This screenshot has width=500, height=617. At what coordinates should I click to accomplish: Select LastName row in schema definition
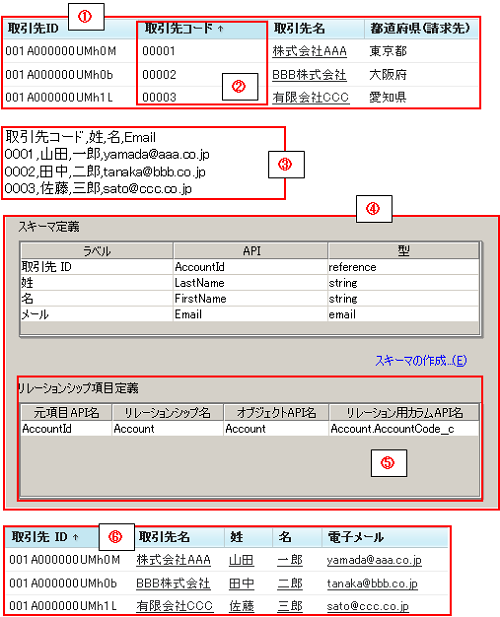pyautogui.click(x=250, y=283)
